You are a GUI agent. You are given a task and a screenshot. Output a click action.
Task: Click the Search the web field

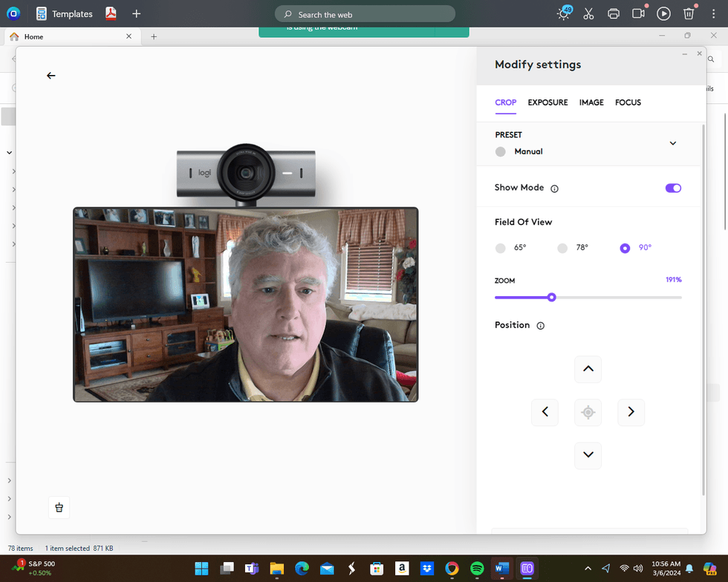pos(364,13)
